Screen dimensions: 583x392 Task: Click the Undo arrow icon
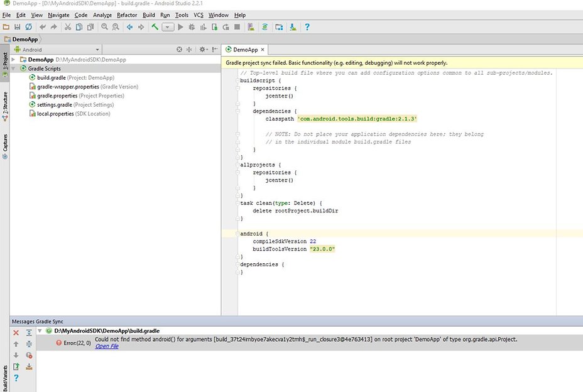tap(43, 27)
